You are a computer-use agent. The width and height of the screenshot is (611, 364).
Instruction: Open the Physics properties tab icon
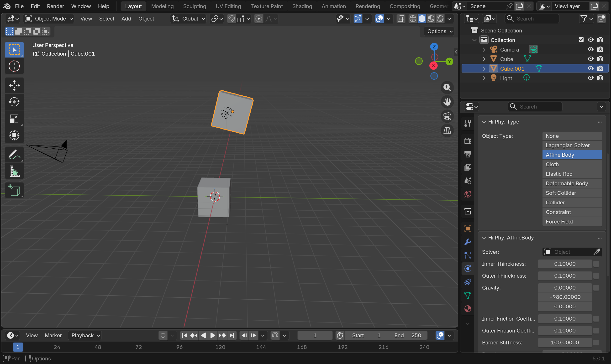[468, 269]
